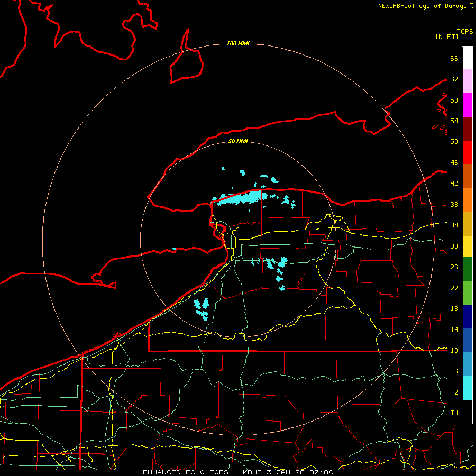Image resolution: width=476 pixels, height=476 pixels.
Task: Click the legend value 66
Action: tap(454, 58)
